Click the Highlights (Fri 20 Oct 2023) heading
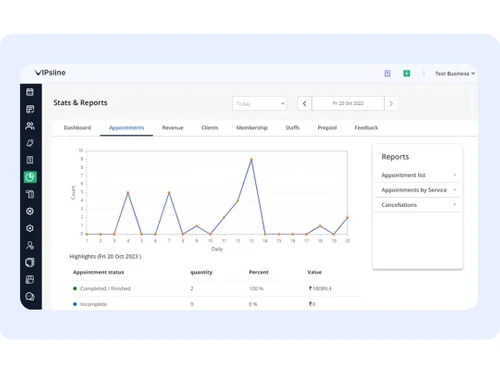The height and width of the screenshot is (375, 500). [105, 256]
